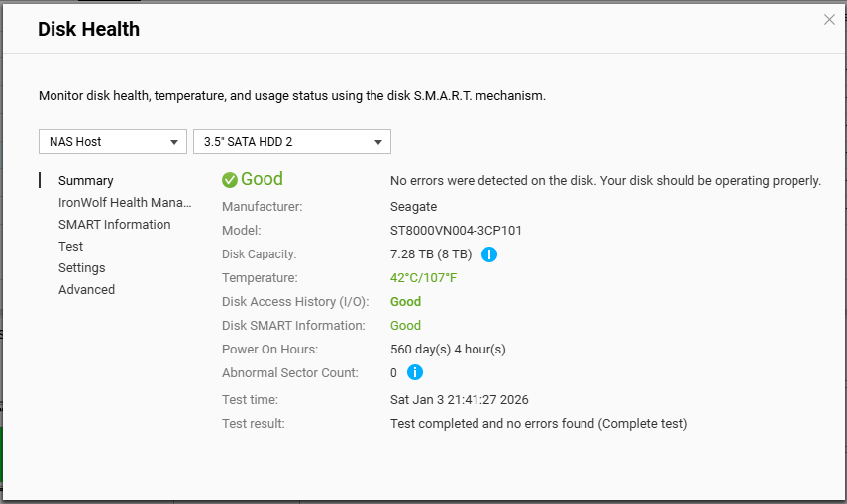Image resolution: width=847 pixels, height=504 pixels.
Task: Close the Disk Health dialog
Action: 829,20
